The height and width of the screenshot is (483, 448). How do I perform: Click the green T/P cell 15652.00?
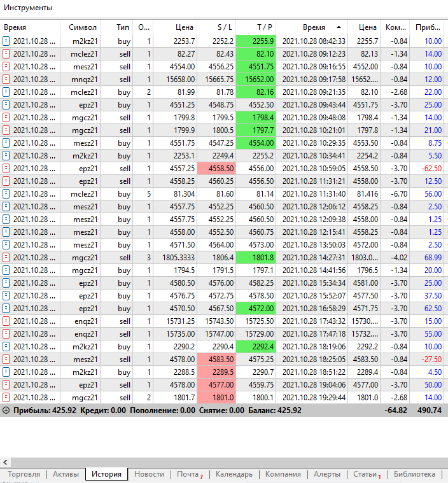pyautogui.click(x=256, y=80)
